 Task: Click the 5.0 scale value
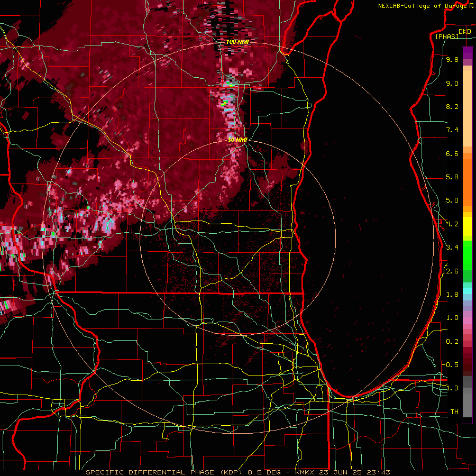[452, 200]
